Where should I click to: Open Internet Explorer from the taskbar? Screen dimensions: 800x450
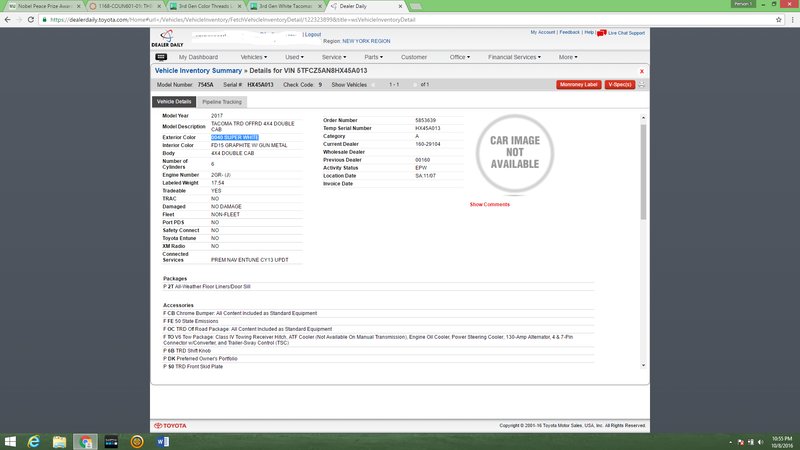[34, 442]
